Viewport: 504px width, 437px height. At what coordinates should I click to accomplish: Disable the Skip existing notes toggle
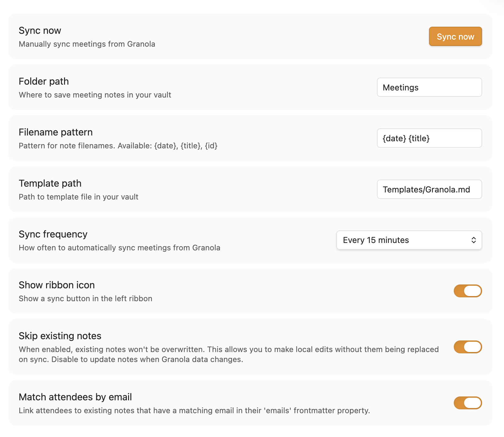click(x=468, y=347)
